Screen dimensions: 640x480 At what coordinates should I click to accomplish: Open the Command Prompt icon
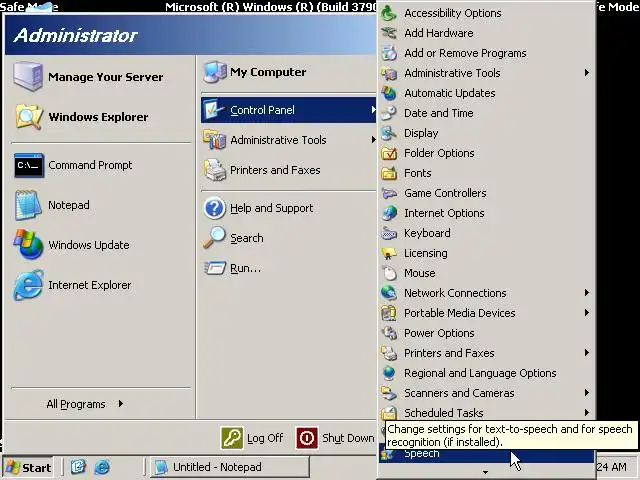[x=29, y=165]
